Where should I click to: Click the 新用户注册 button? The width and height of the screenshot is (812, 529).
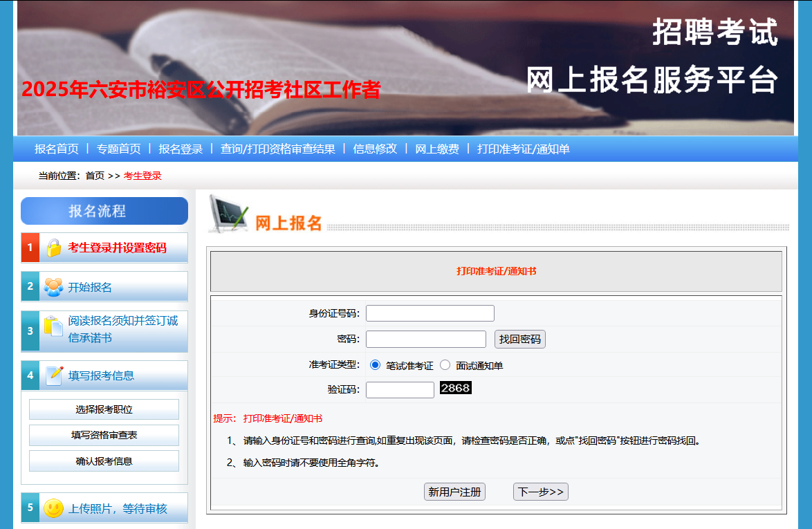[x=454, y=492]
